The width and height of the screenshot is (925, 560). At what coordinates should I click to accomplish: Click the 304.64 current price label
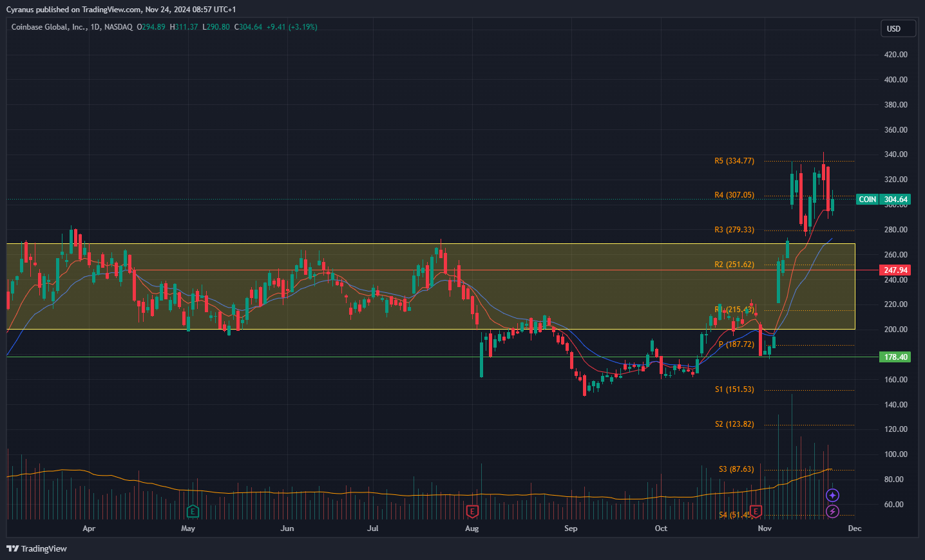(895, 200)
